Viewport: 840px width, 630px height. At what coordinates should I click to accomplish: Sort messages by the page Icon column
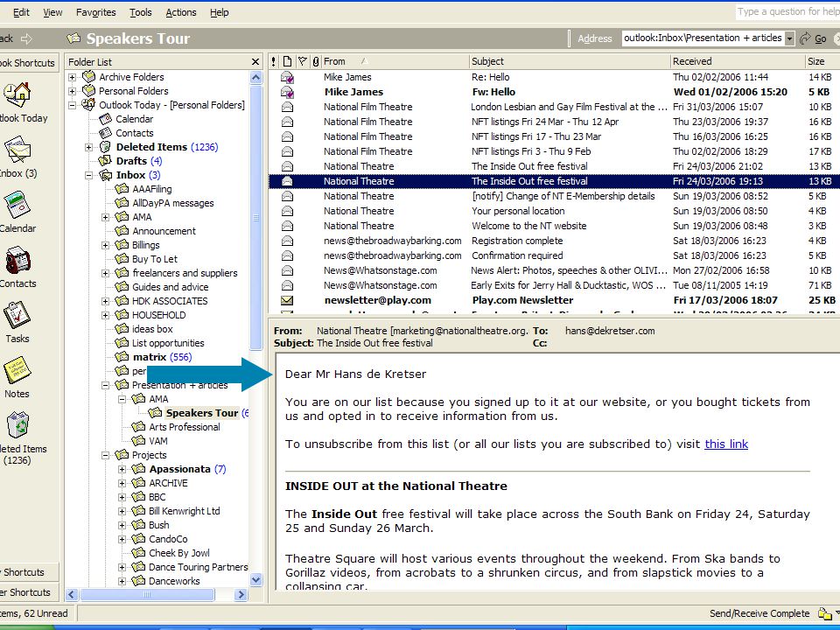coord(287,61)
